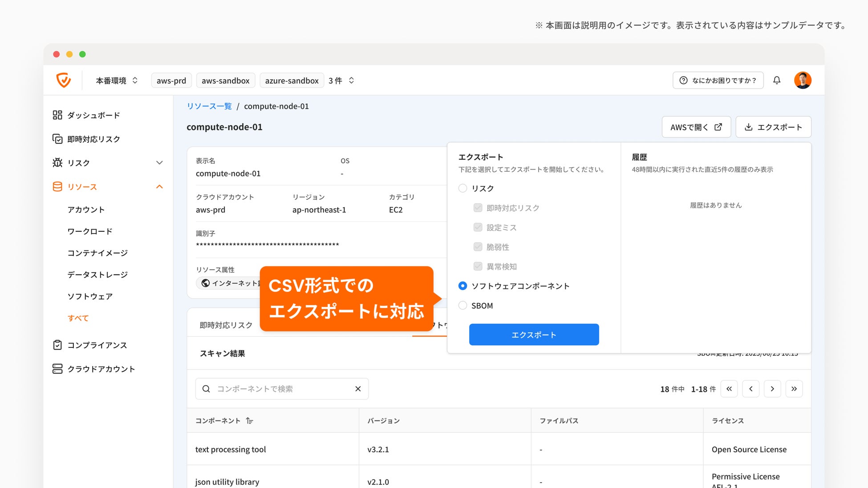
Task: Expand the リスク sidebar section
Action: coord(159,163)
